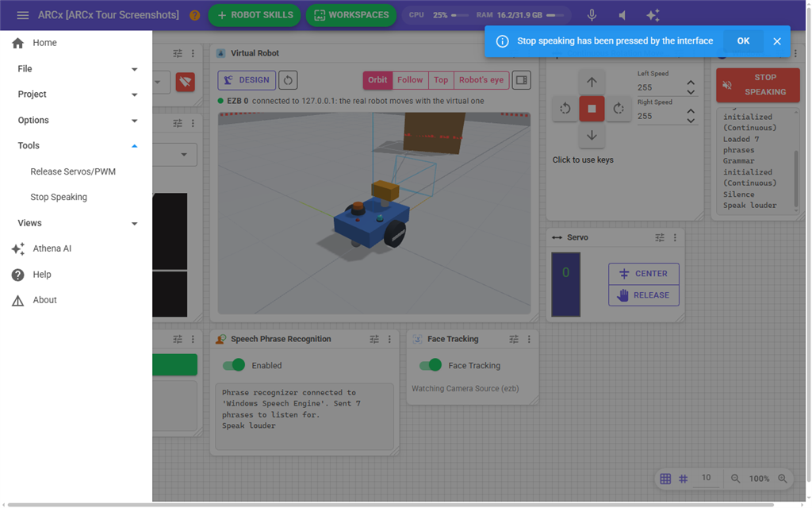
Task: Switch to Robot's eye view
Action: pyautogui.click(x=481, y=80)
